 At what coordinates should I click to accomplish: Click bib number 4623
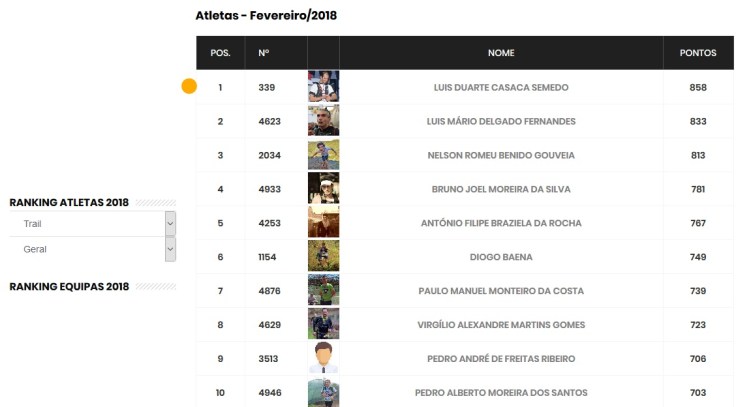(x=269, y=121)
